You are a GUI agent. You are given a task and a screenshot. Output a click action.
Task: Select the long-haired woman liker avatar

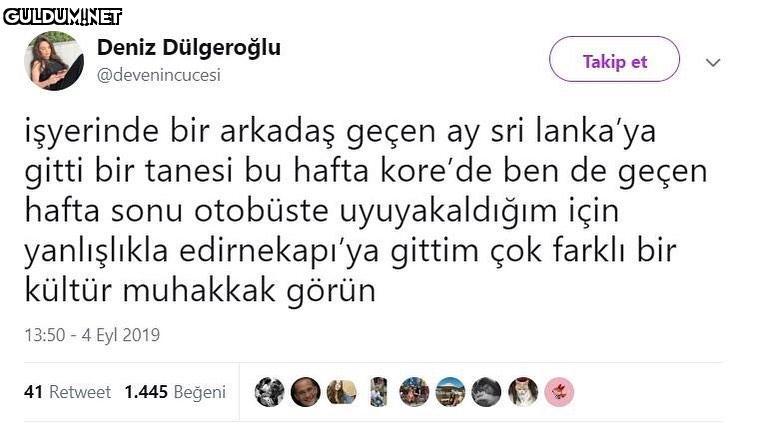342,391
